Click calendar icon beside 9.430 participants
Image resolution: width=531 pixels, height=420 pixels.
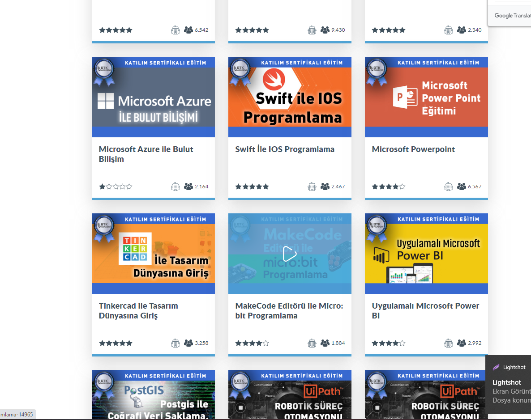pyautogui.click(x=312, y=30)
